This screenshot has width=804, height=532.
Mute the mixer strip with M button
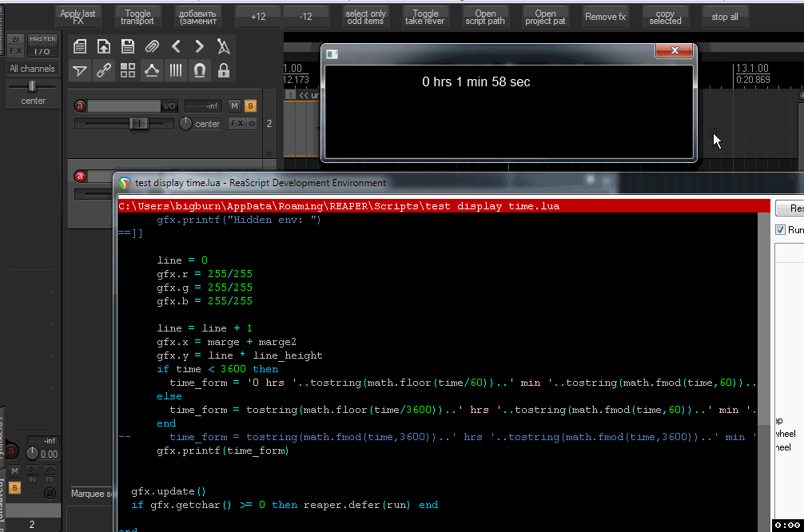(x=14, y=470)
